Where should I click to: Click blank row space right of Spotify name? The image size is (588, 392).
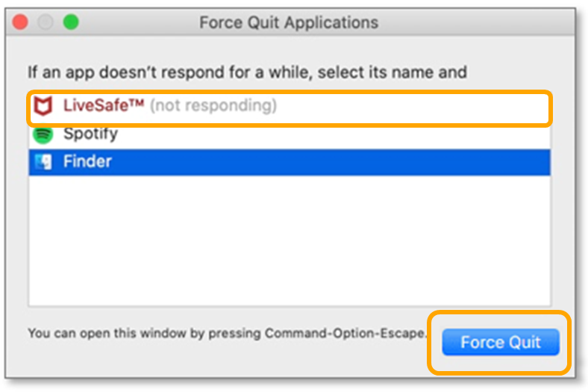point(336,134)
